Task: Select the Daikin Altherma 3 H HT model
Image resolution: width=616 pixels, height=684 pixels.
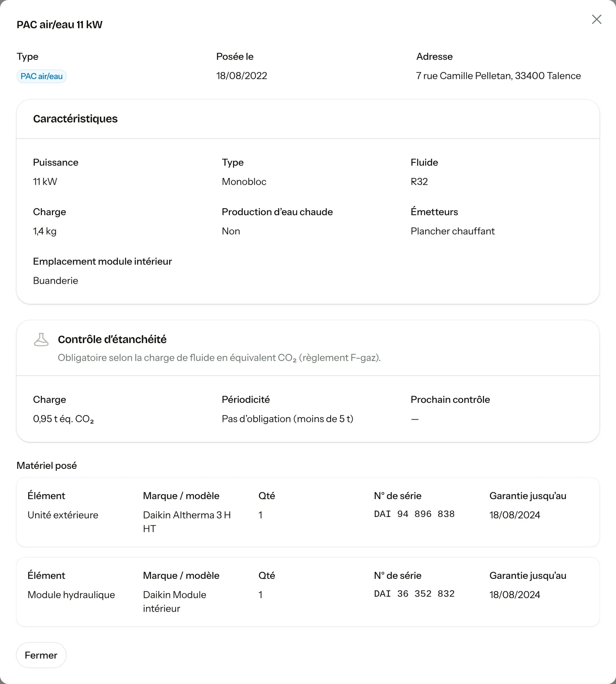Action: (187, 522)
